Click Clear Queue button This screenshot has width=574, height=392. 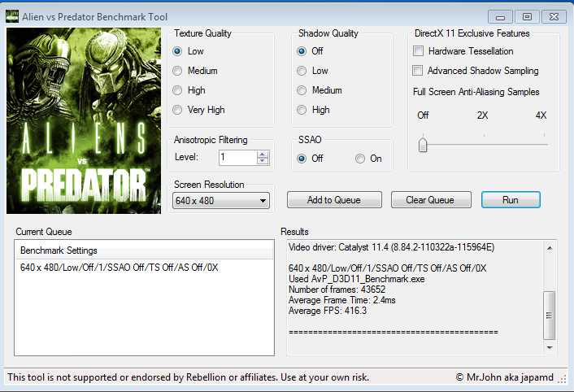tap(431, 200)
